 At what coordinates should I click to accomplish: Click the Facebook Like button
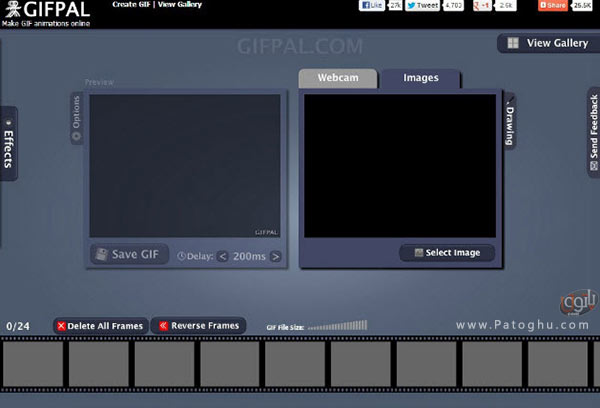point(372,5)
